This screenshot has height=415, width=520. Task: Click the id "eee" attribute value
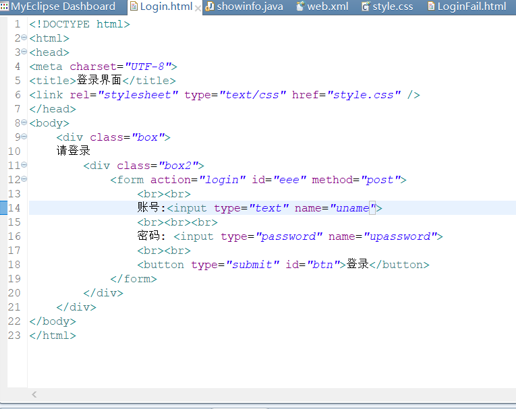289,180
